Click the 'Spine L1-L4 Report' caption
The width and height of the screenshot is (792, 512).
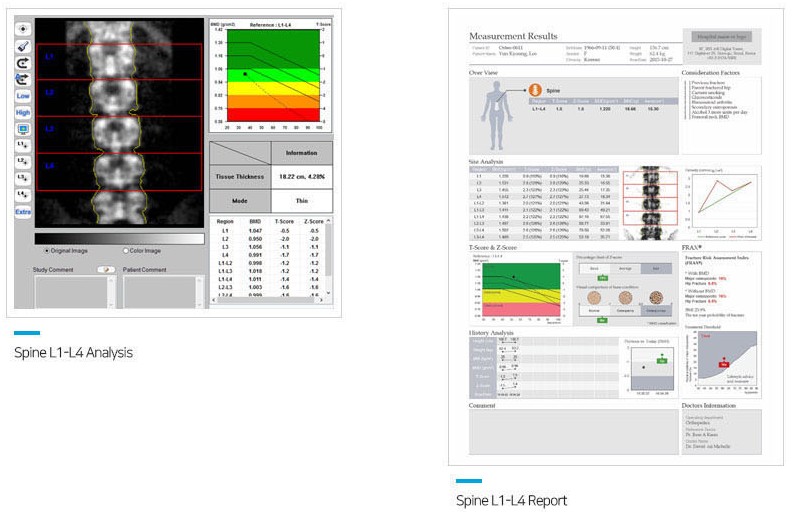(511, 501)
